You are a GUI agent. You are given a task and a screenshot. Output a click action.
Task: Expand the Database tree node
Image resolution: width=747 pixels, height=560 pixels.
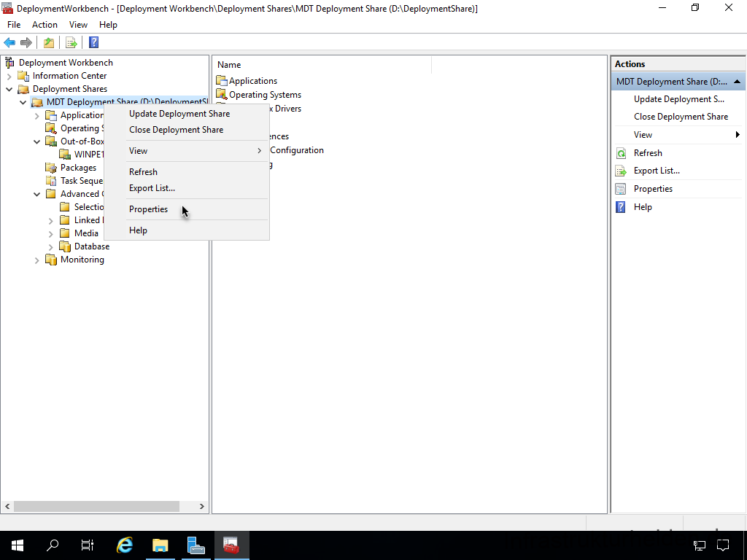(x=50, y=246)
